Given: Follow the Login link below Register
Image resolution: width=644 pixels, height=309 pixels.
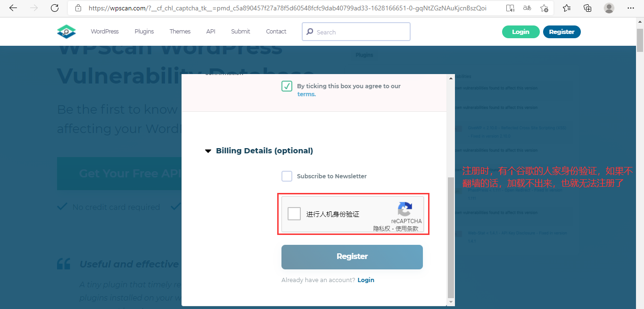Looking at the screenshot, I should click(366, 280).
